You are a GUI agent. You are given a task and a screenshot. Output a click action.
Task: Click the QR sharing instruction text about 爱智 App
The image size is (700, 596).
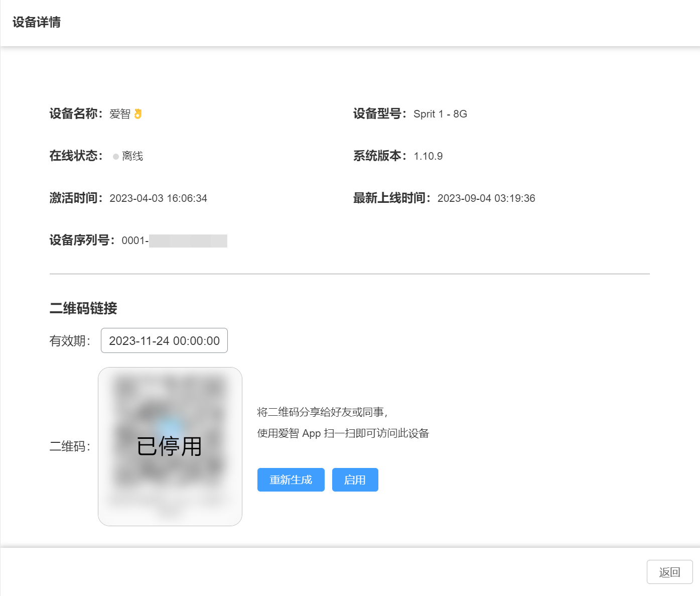click(343, 433)
